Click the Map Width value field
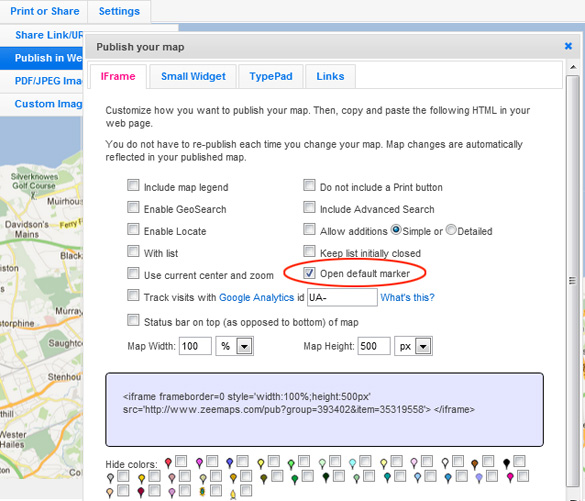 pyautogui.click(x=195, y=346)
